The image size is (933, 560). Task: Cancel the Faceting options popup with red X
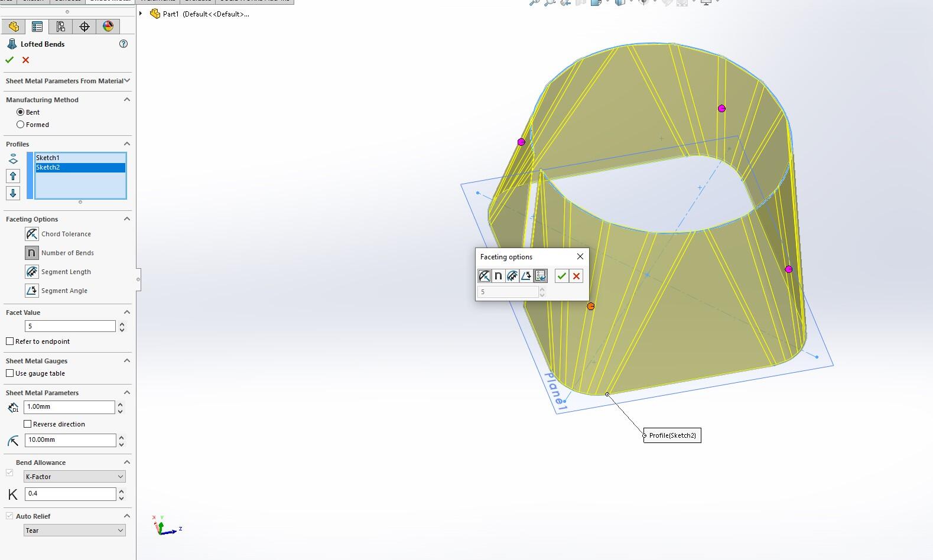tap(577, 276)
